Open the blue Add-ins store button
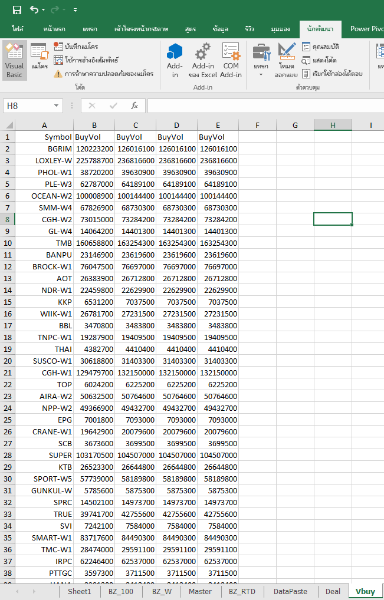This screenshot has width=384, height=600. click(x=174, y=60)
